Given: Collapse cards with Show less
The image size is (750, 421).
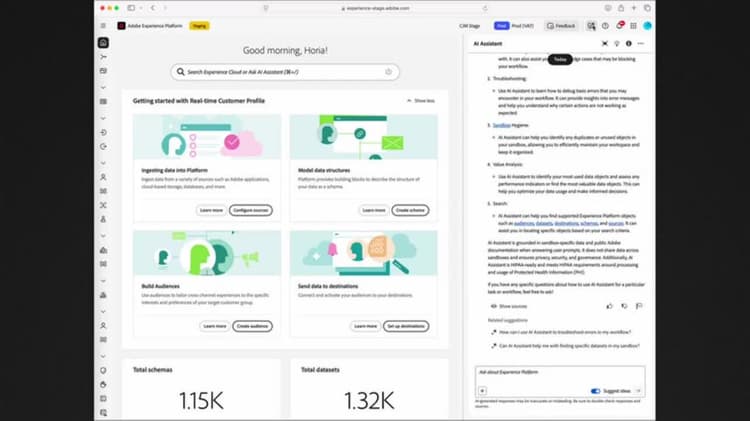Looking at the screenshot, I should click(x=421, y=101).
